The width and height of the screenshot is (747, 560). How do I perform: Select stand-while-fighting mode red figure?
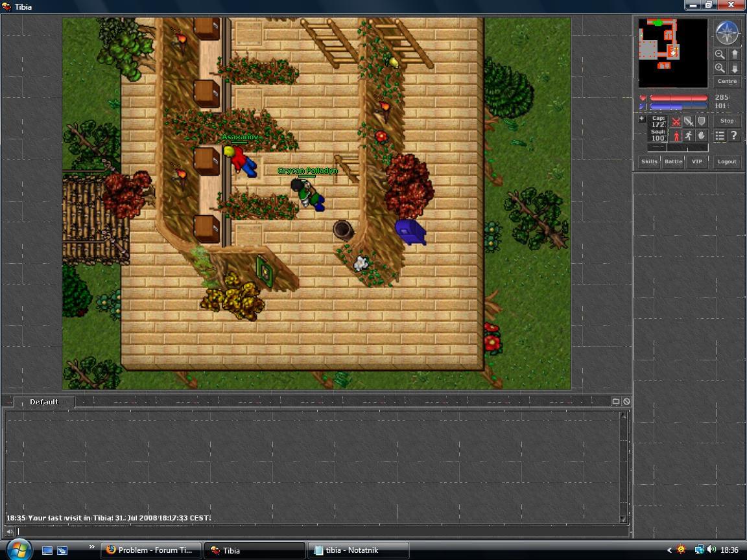pos(676,135)
